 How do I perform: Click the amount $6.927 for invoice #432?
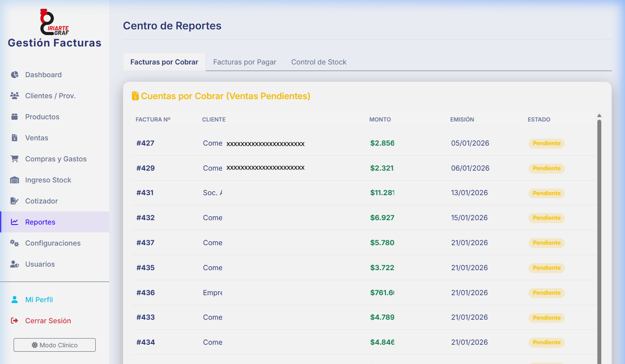pos(382,218)
